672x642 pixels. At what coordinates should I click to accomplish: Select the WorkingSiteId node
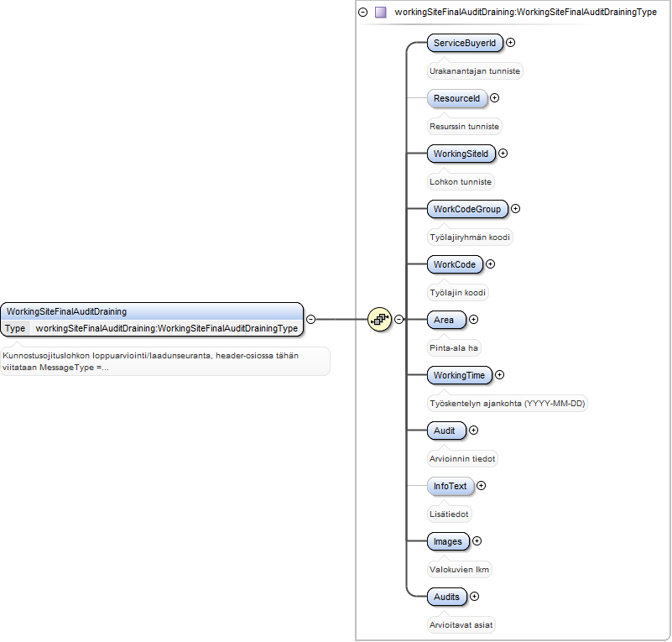(x=461, y=154)
